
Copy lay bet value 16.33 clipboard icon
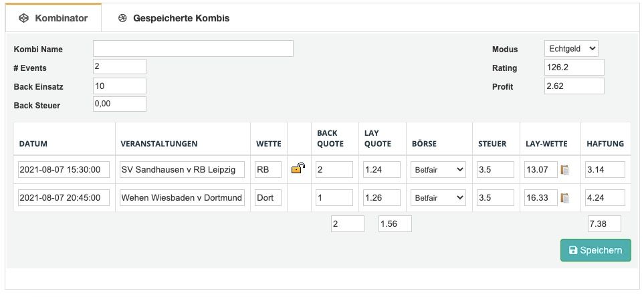tap(564, 198)
